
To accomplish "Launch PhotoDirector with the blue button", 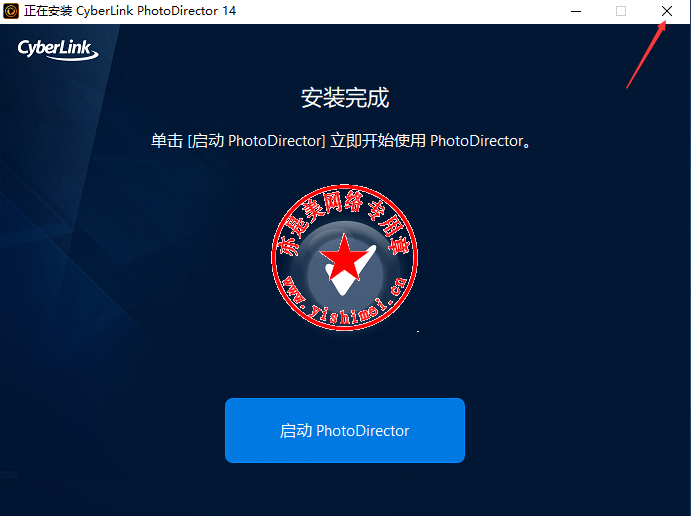I will [x=345, y=430].
